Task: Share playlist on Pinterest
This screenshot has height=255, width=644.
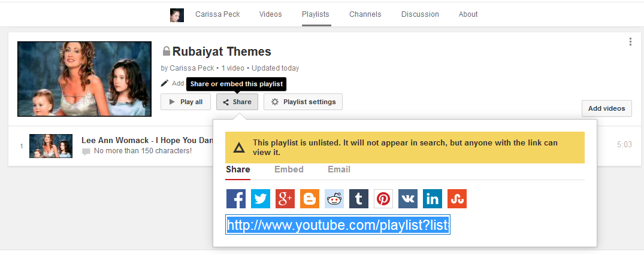Action: click(x=383, y=199)
